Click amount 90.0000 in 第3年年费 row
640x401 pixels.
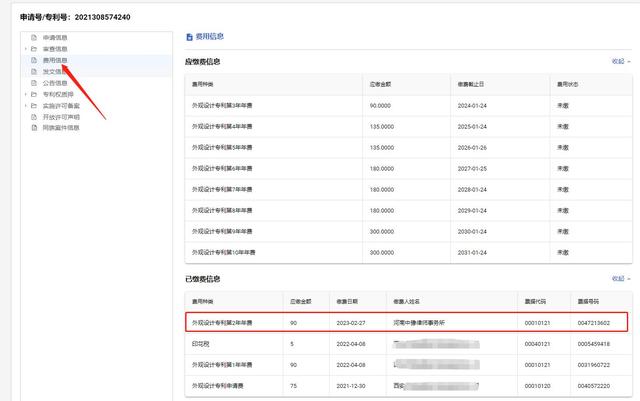coord(380,106)
